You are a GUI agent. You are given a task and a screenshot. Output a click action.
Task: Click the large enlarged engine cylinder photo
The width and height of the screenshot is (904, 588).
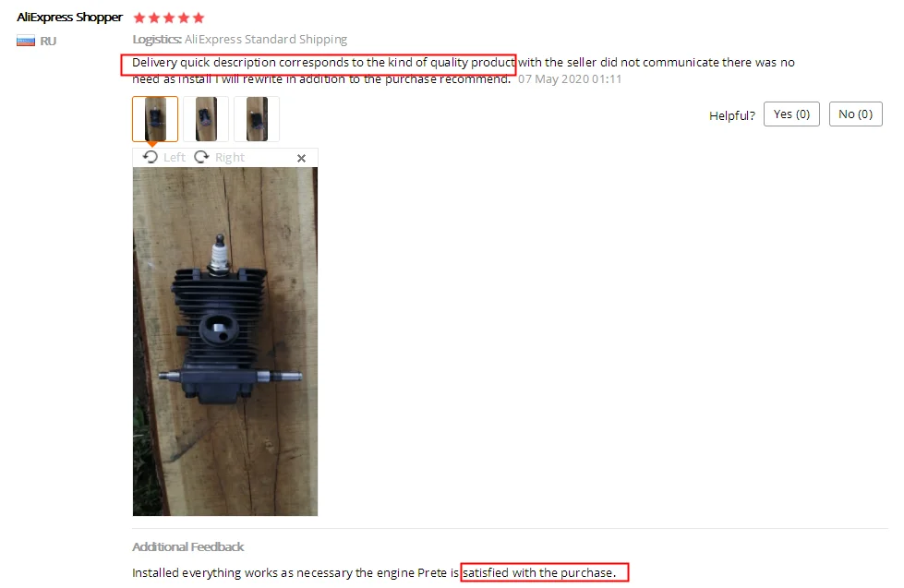pos(225,342)
